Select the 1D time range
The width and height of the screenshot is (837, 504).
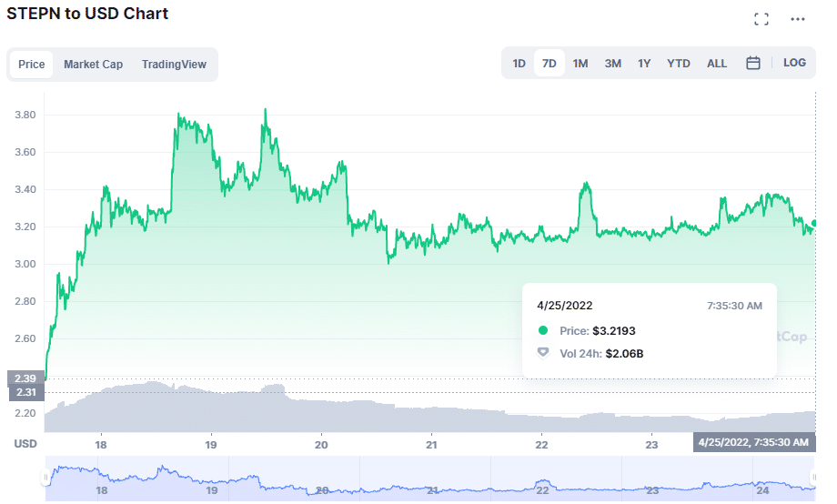click(519, 64)
